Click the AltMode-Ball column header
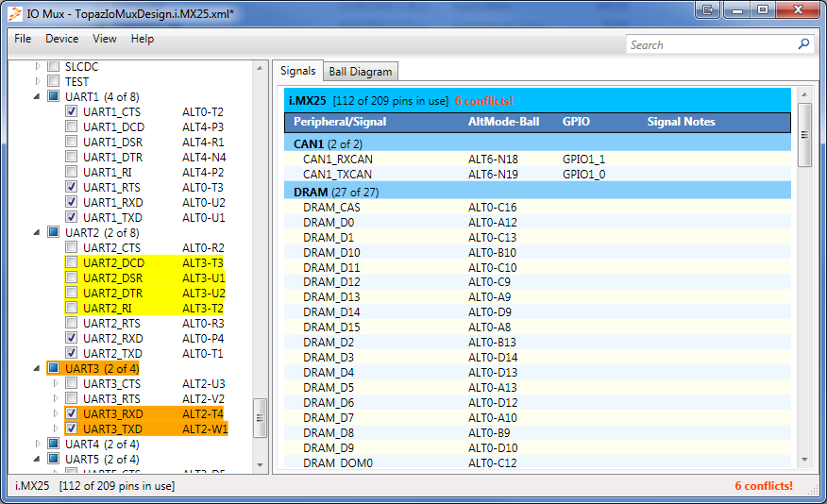Viewport: 827px width, 504px height. point(504,122)
